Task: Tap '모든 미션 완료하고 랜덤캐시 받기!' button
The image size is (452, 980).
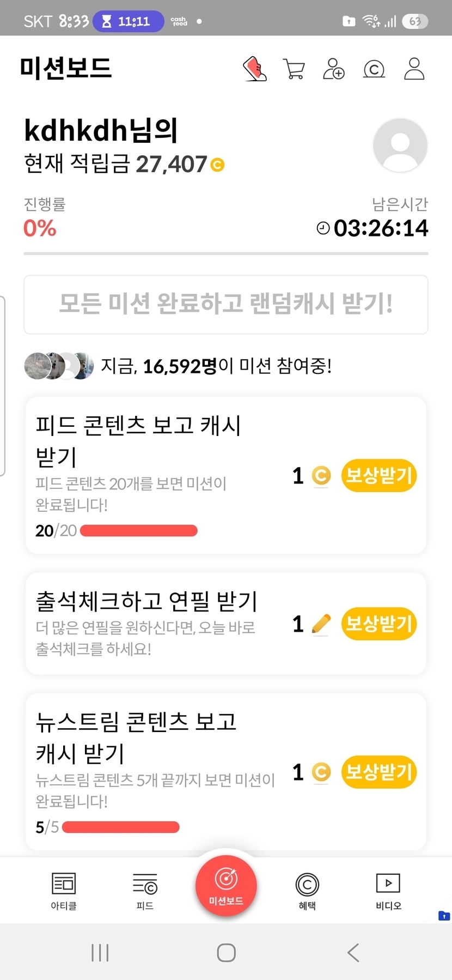Action: (225, 304)
